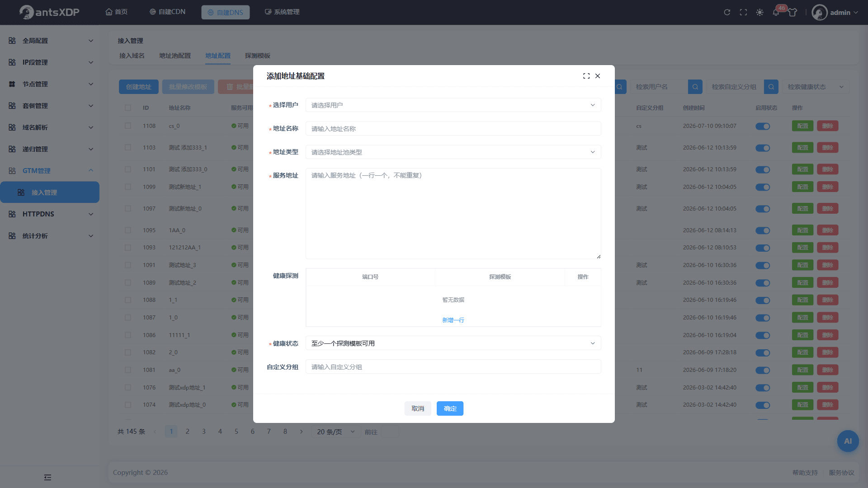
Task: Open the 地址类型 dropdown
Action: click(x=453, y=152)
